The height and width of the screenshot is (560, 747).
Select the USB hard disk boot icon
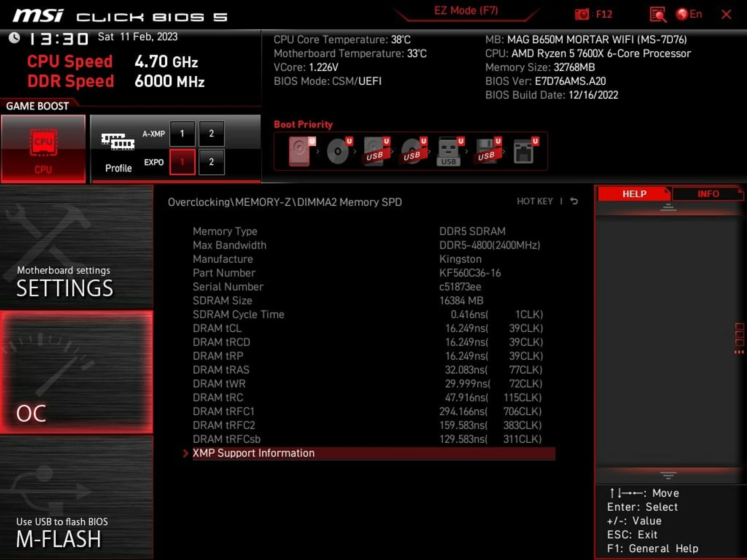[376, 151]
